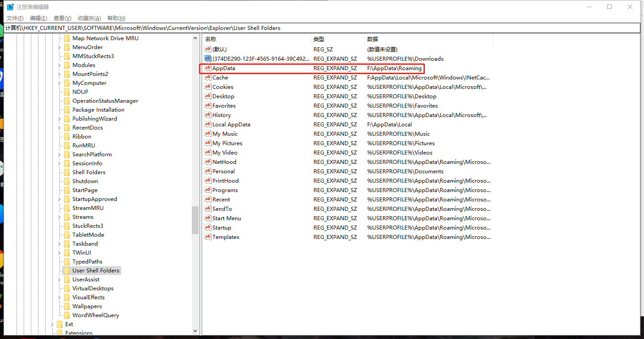644x339 pixels.
Task: Click the icon next to the Cache value
Action: tap(208, 78)
